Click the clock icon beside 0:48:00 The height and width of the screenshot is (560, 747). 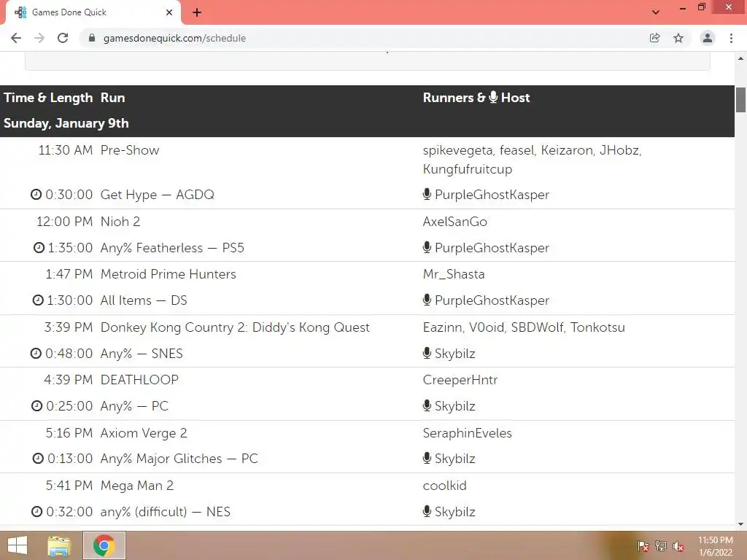(x=36, y=354)
